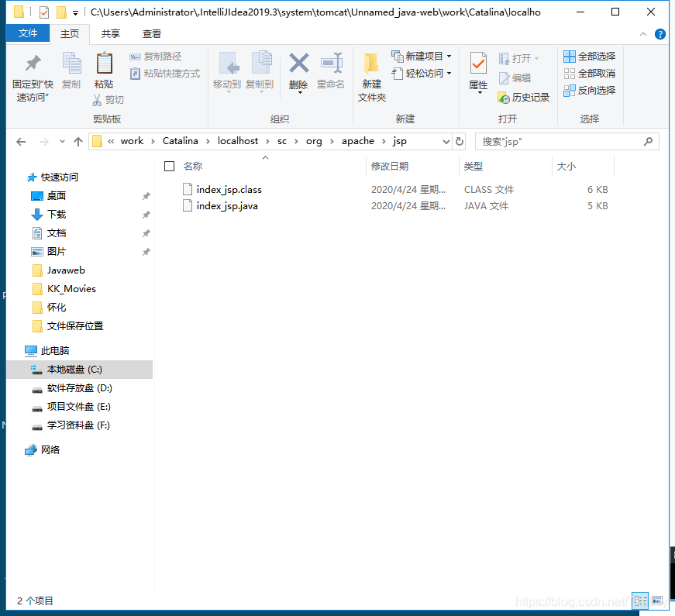This screenshot has height=616, width=675.
Task: Switch to the Share (共享) tab
Action: 111,34
